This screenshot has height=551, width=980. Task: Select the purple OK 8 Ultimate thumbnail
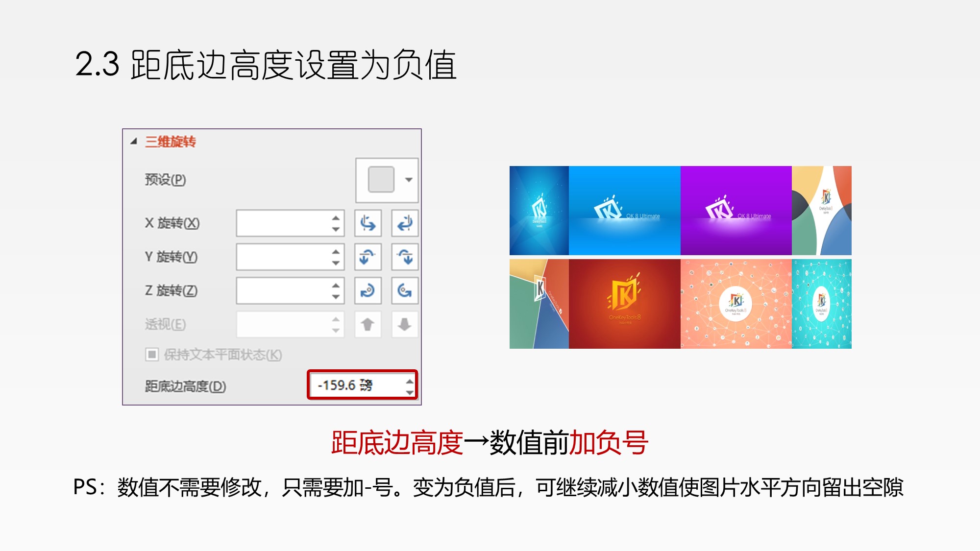pos(736,211)
